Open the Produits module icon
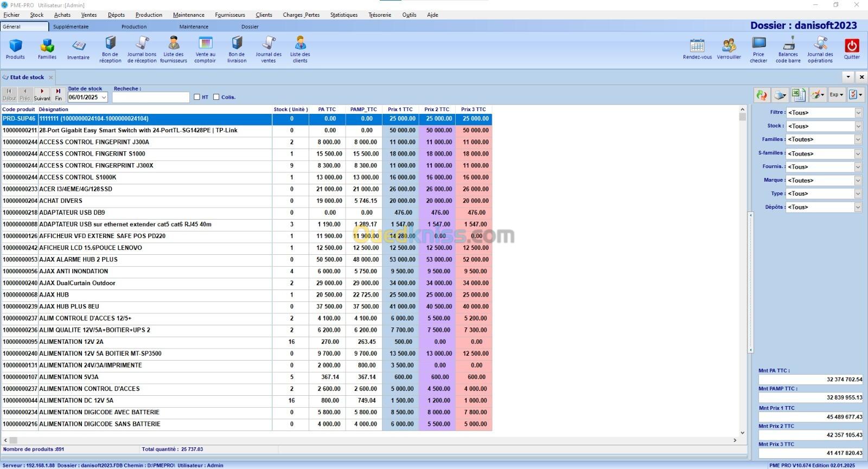 15,48
